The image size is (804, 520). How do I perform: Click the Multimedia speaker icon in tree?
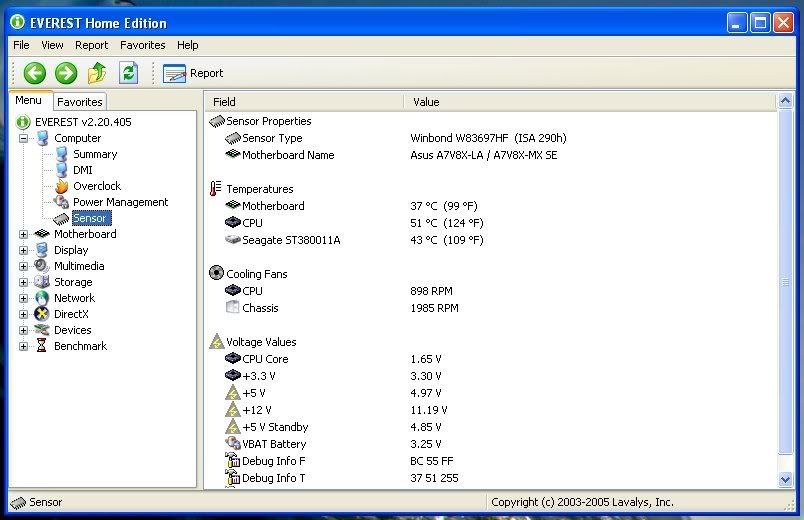42,266
